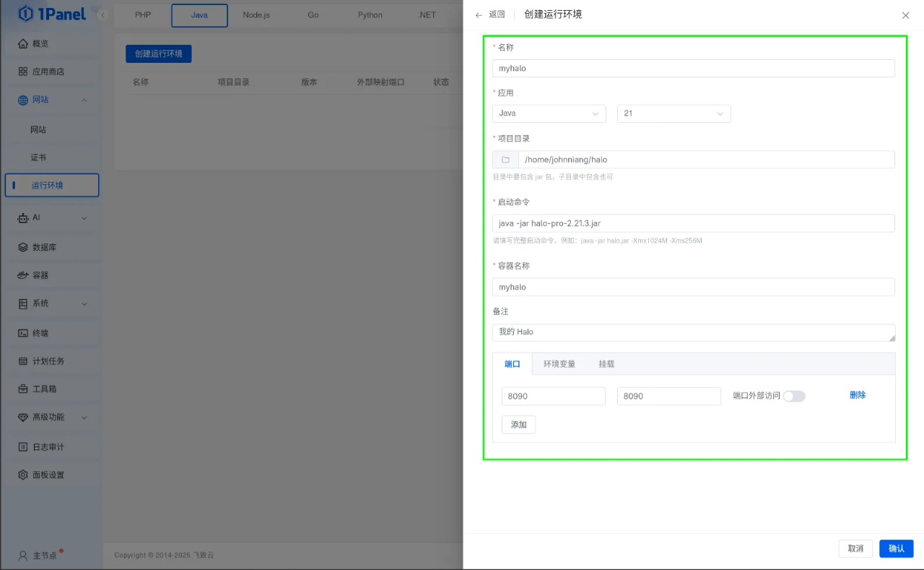The image size is (924, 570).
Task: Click the 备注 remark field showing 我的 Halo
Action: [x=693, y=332]
